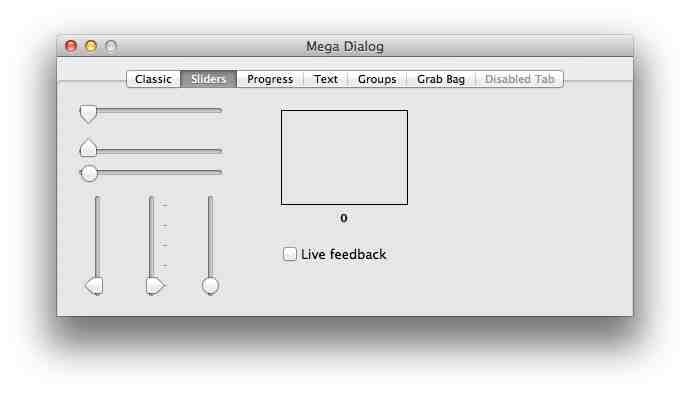Switch to the Classic tab
This screenshot has width=690, height=395.
(153, 79)
